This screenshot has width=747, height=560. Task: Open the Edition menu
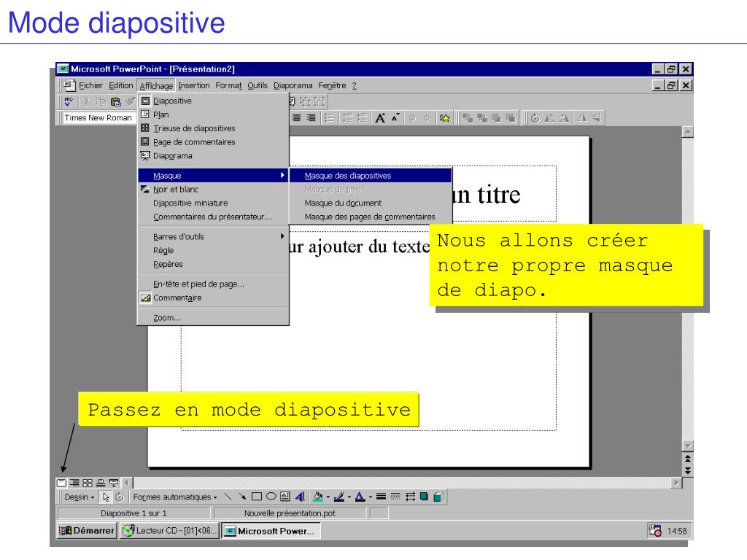[120, 86]
